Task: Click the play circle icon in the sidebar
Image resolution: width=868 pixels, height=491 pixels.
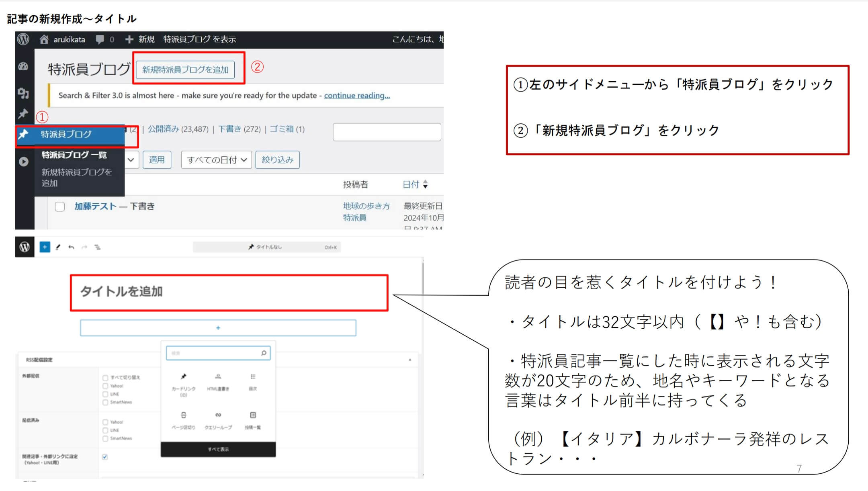Action: (24, 162)
